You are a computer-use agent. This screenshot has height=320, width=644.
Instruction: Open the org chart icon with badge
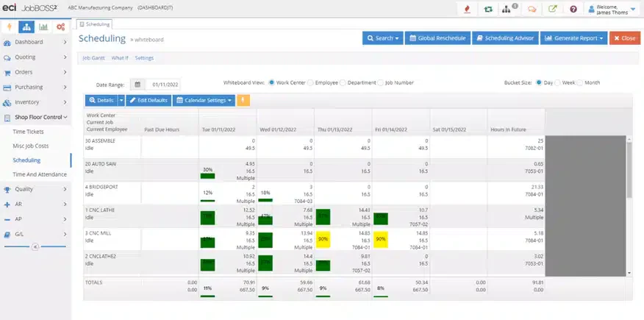(x=509, y=9)
